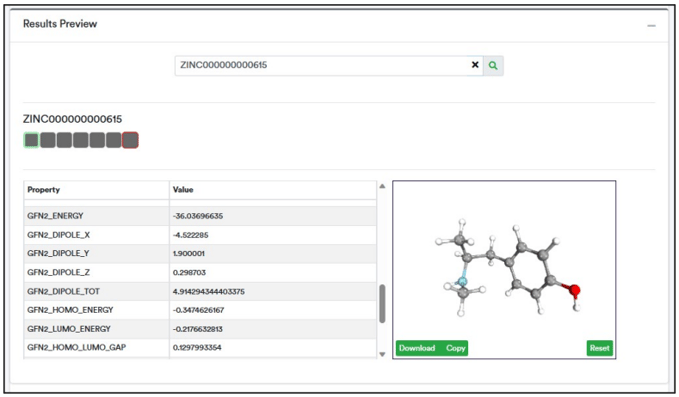Click the ZINC ID search input field
This screenshot has width=679, height=397.
[x=323, y=65]
